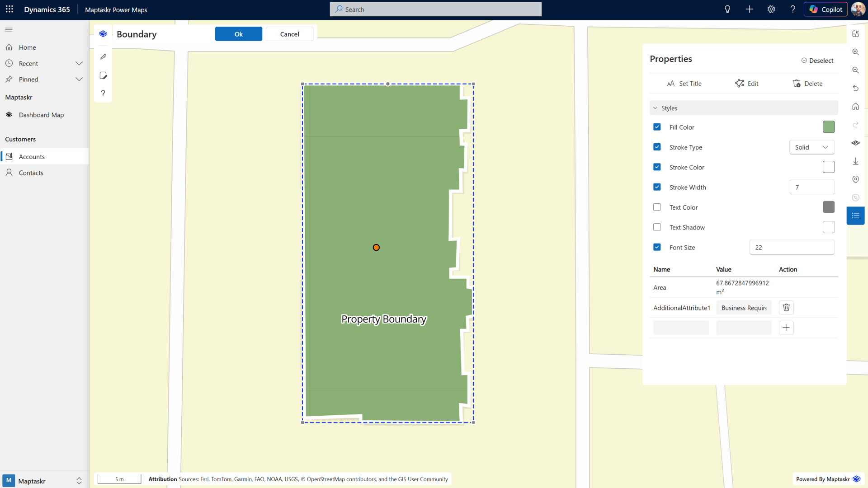Click the pencil draw tool icon
The image size is (868, 488).
coord(103,57)
